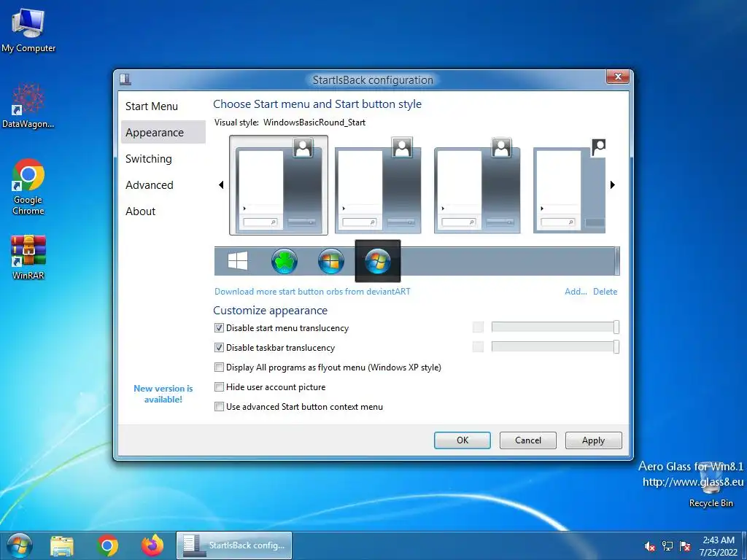Open the WinRAR desktop shortcut
747x560 pixels.
[x=28, y=257]
